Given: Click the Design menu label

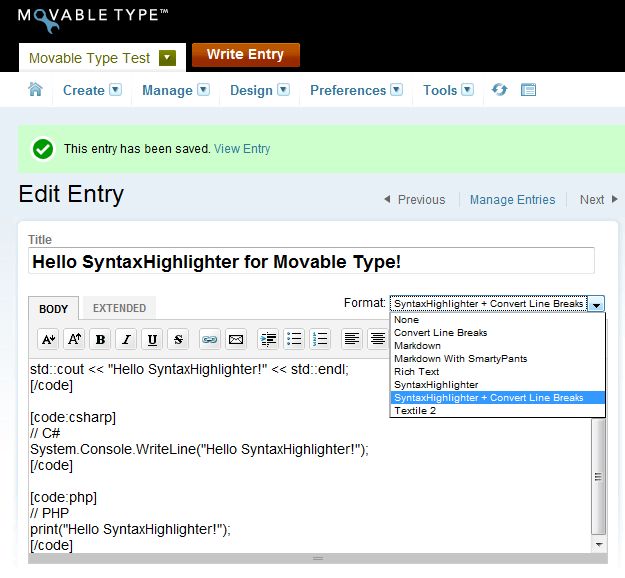Looking at the screenshot, I should point(252,90).
